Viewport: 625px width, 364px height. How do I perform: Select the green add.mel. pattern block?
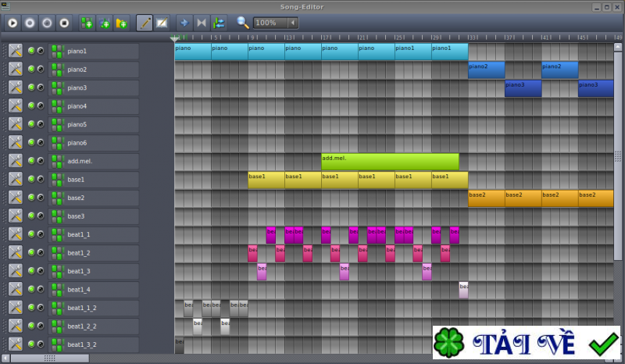[390, 161]
